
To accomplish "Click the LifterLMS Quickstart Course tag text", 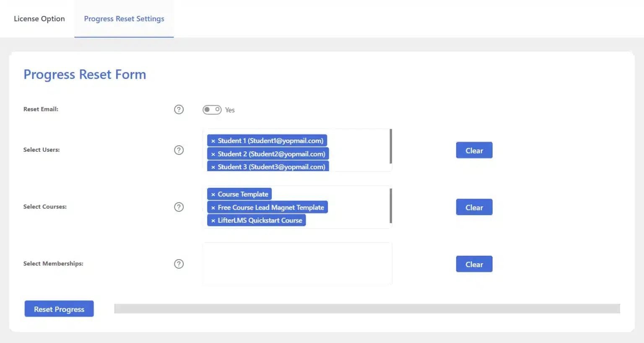I will tap(260, 220).
